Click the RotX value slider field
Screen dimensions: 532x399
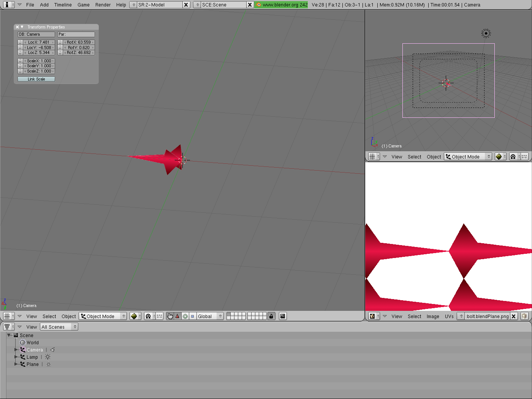pos(79,42)
